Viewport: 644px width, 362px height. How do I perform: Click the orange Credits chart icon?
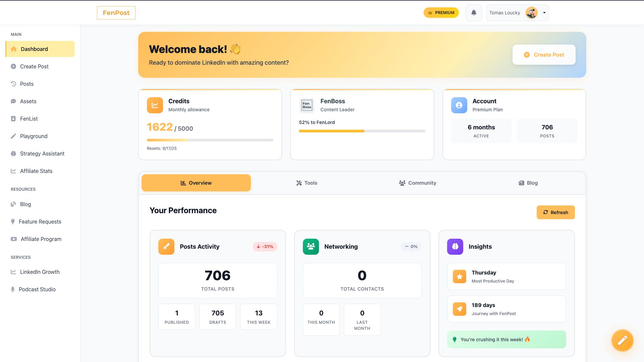(155, 105)
